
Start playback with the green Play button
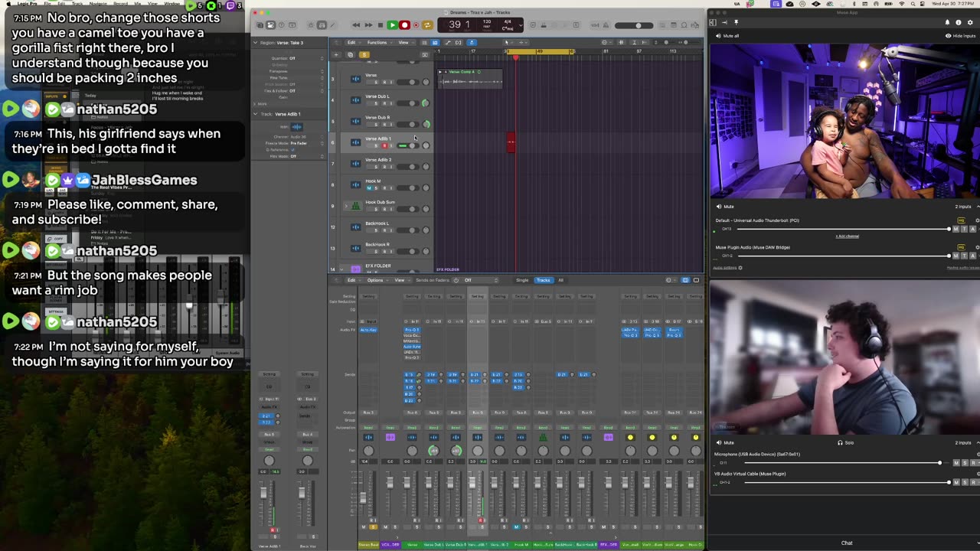392,25
